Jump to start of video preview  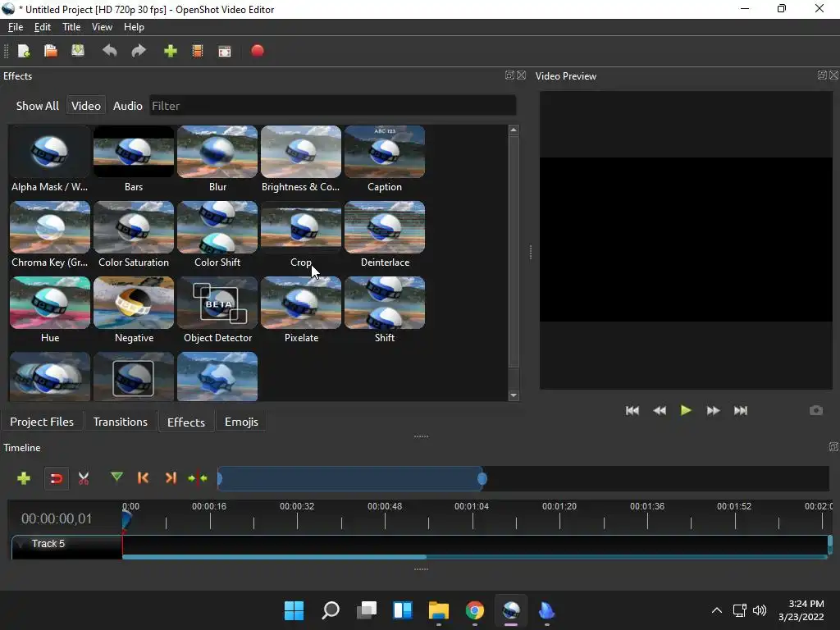pos(632,410)
